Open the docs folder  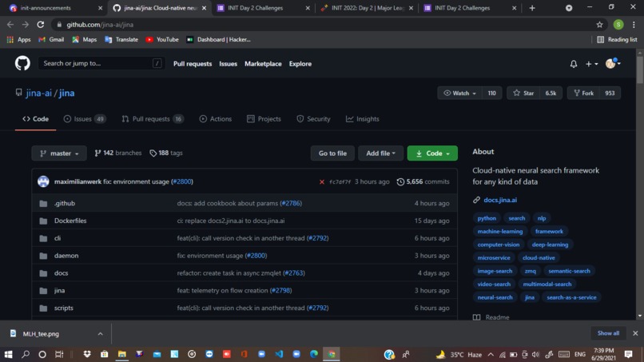tap(62, 272)
